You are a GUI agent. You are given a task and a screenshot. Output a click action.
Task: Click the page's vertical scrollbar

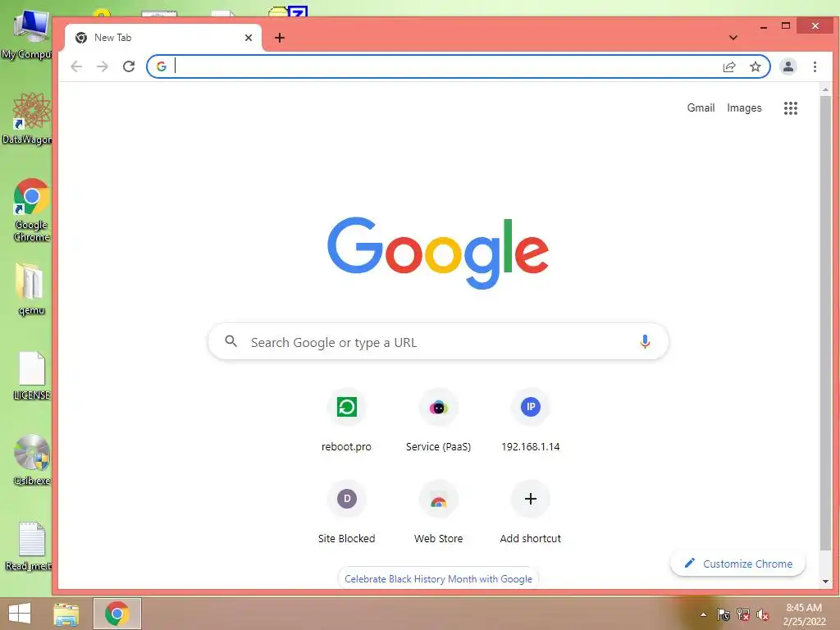(x=825, y=323)
